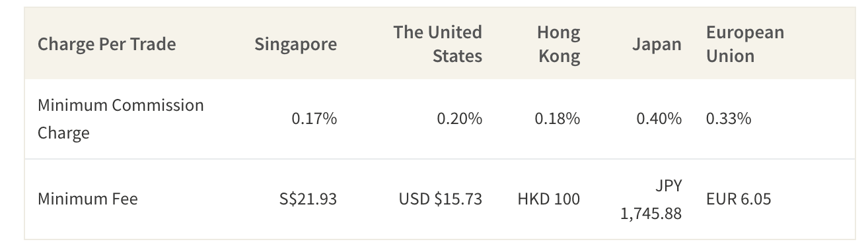
Task: Select the EUR 6.05 minimum fee cell
Action: tap(739, 199)
